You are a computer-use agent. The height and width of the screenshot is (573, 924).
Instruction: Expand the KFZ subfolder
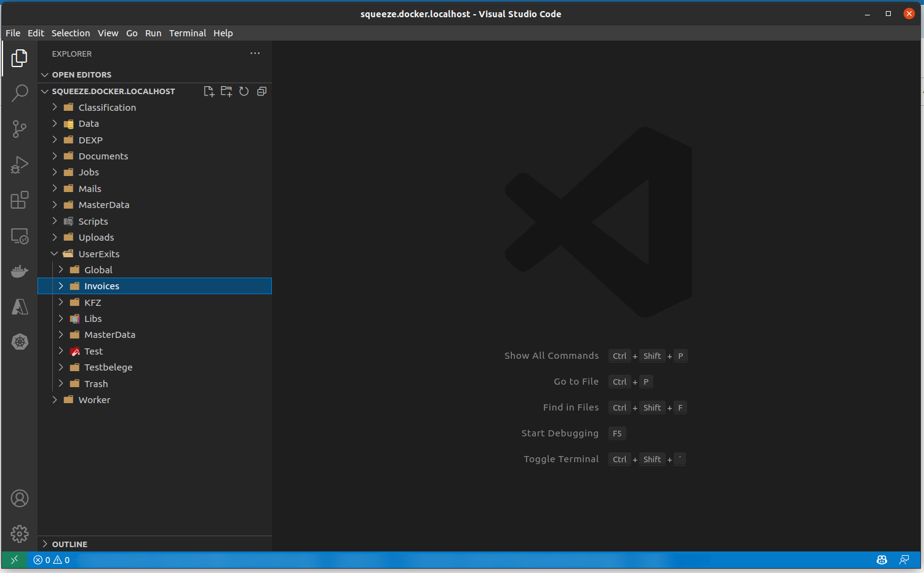click(x=155, y=302)
